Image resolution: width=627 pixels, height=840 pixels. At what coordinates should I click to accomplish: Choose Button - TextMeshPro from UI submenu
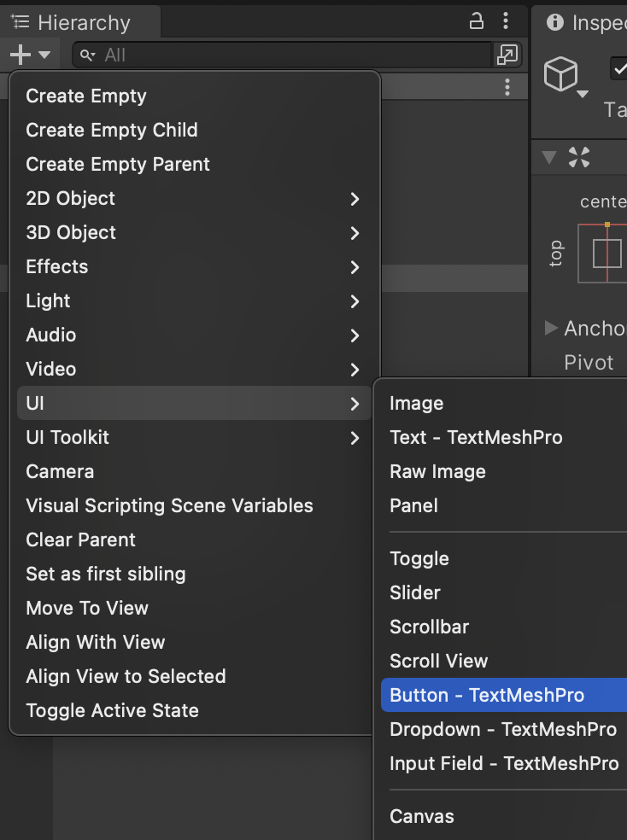click(x=487, y=695)
